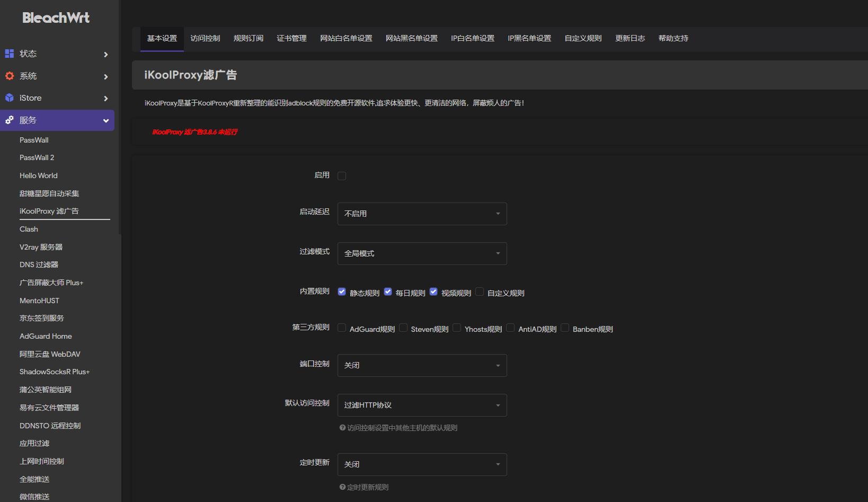The image size is (868, 502).
Task: Open the 状态 section via its icon
Action: tap(9, 54)
